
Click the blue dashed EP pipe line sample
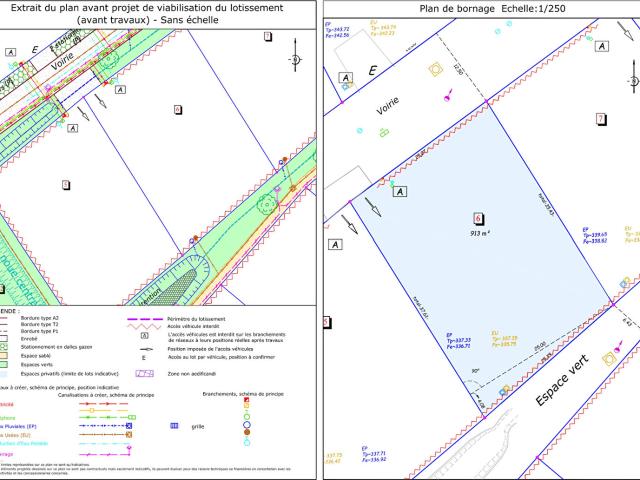click(105, 426)
